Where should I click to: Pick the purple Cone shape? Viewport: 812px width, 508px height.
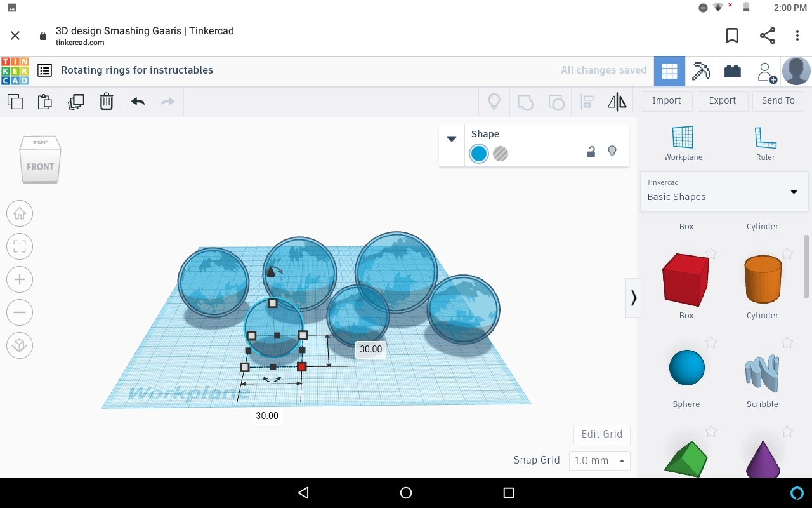coord(763,459)
